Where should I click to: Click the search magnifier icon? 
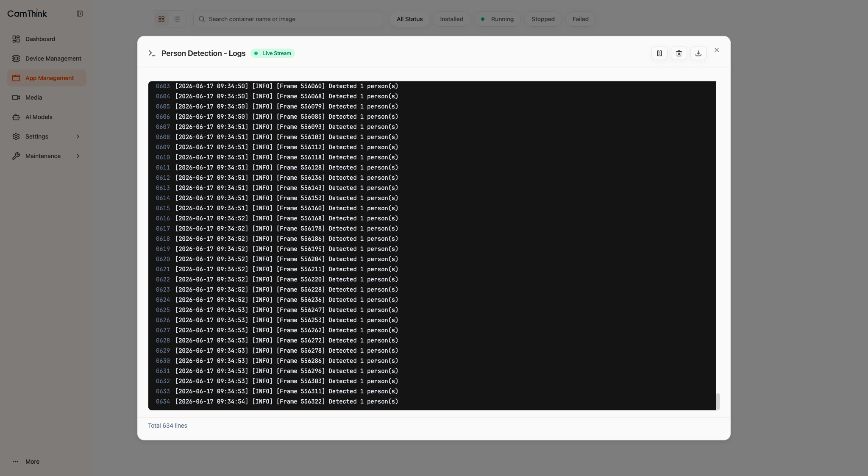[202, 19]
